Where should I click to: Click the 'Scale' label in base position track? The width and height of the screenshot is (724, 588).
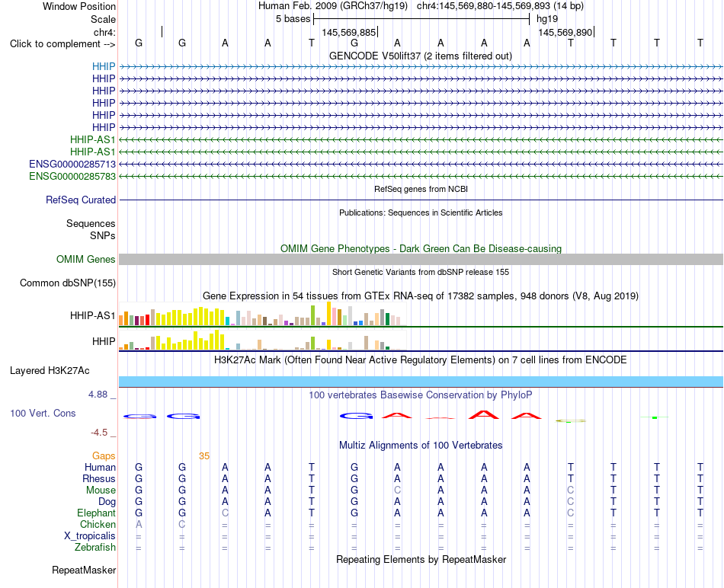click(x=103, y=19)
